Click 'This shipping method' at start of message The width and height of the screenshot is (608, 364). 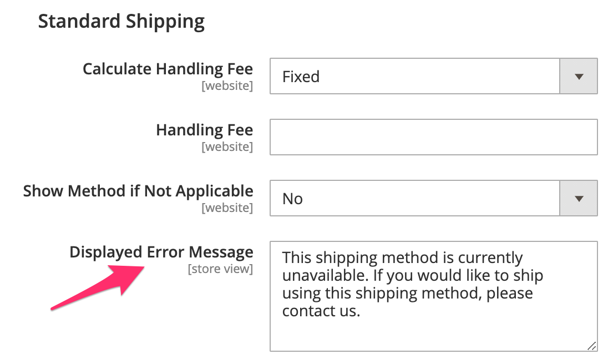(333, 258)
